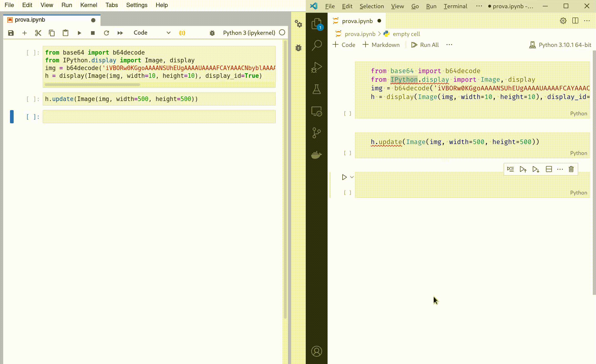Open VS Code Search view
The width and height of the screenshot is (596, 364).
pos(317,45)
